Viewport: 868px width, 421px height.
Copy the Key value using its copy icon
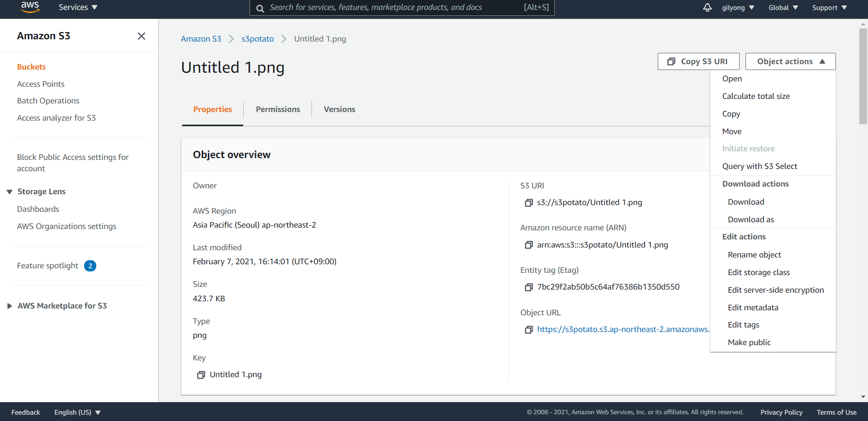(x=201, y=375)
